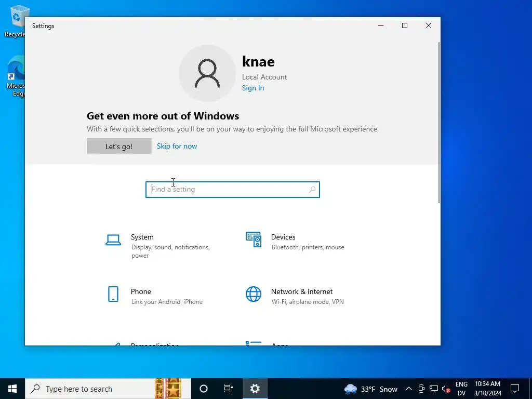Open the Action Center notifications icon
Viewport: 532px width, 399px height.
click(515, 389)
